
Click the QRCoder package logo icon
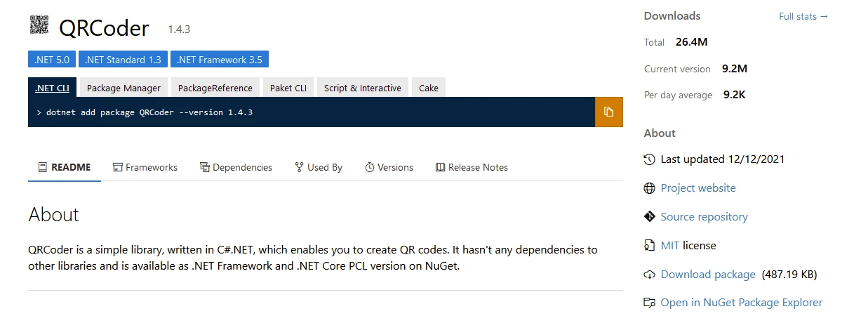[39, 25]
